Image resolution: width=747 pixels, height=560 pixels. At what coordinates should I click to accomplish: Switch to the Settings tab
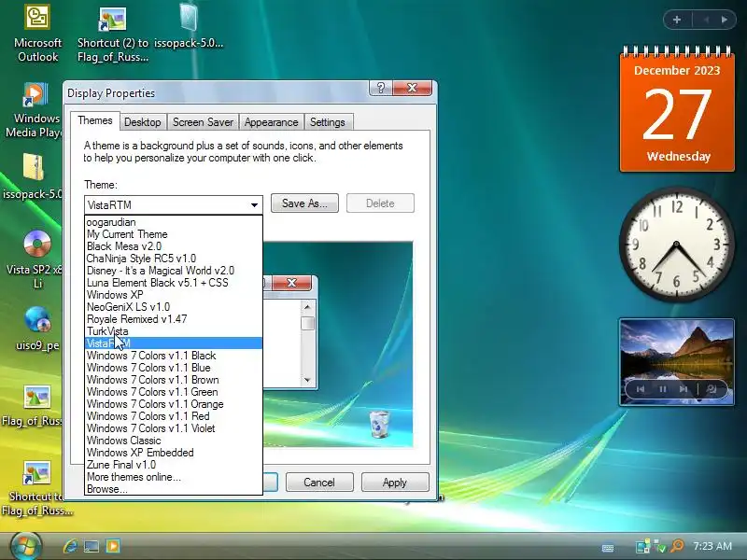tap(328, 122)
